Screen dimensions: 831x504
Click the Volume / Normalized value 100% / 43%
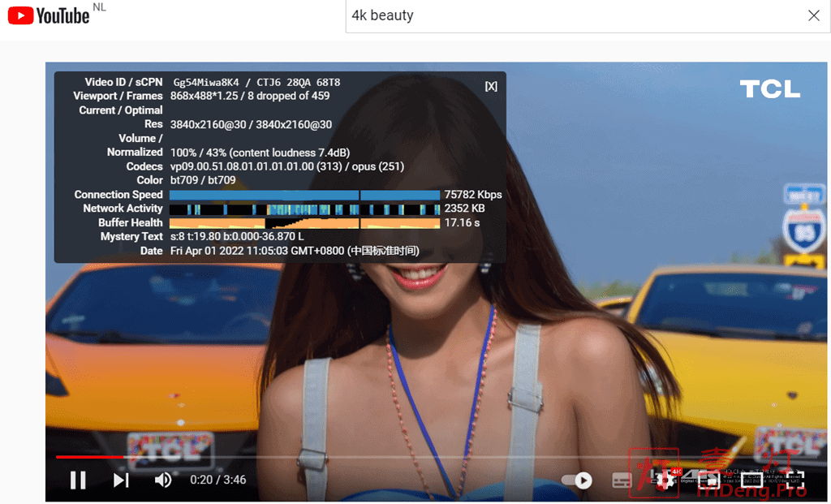pyautogui.click(x=260, y=153)
